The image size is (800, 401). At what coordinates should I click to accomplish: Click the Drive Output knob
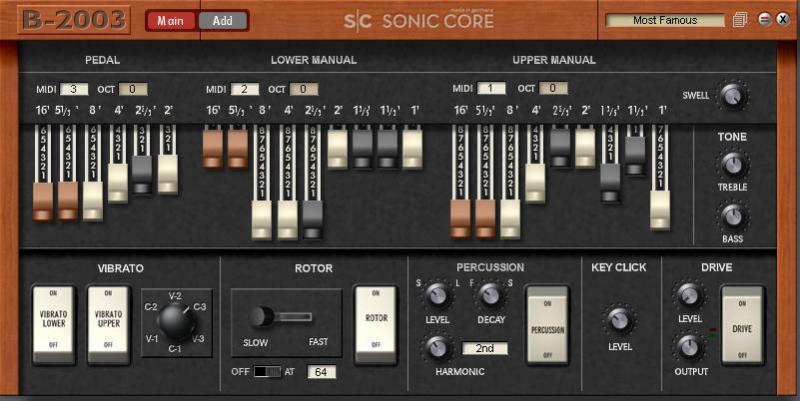click(x=689, y=348)
